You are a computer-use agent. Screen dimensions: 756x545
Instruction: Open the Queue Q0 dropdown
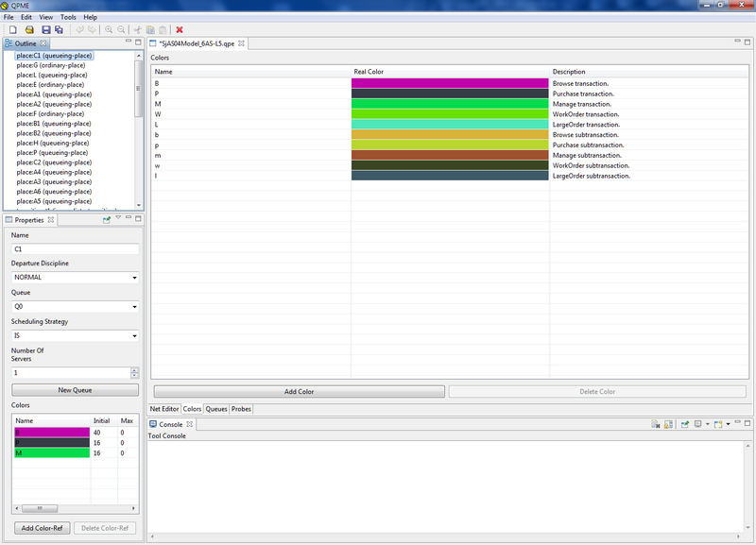tap(75, 307)
